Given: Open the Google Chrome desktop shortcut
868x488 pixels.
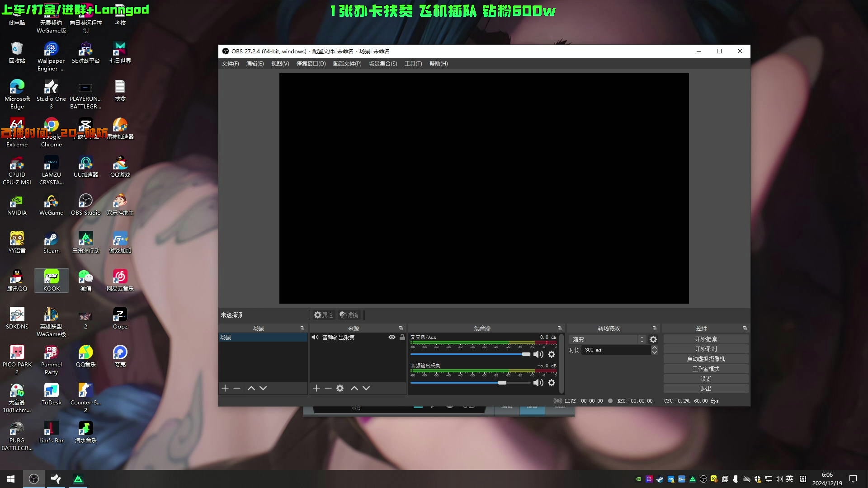Looking at the screenshot, I should click(x=52, y=133).
